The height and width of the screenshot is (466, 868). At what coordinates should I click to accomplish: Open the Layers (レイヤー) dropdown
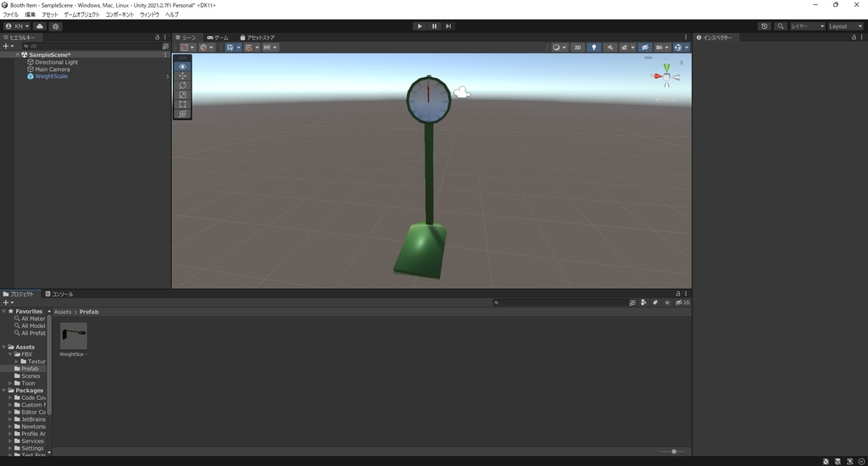coord(808,26)
